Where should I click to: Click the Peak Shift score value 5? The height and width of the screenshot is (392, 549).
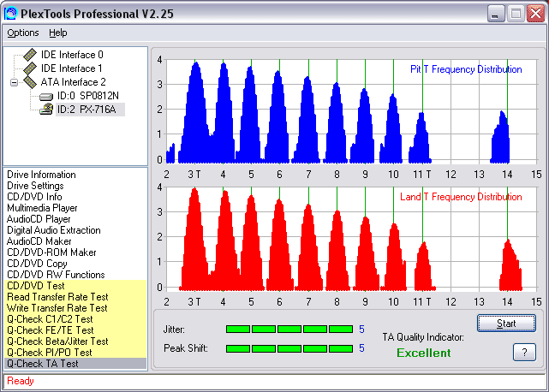361,348
